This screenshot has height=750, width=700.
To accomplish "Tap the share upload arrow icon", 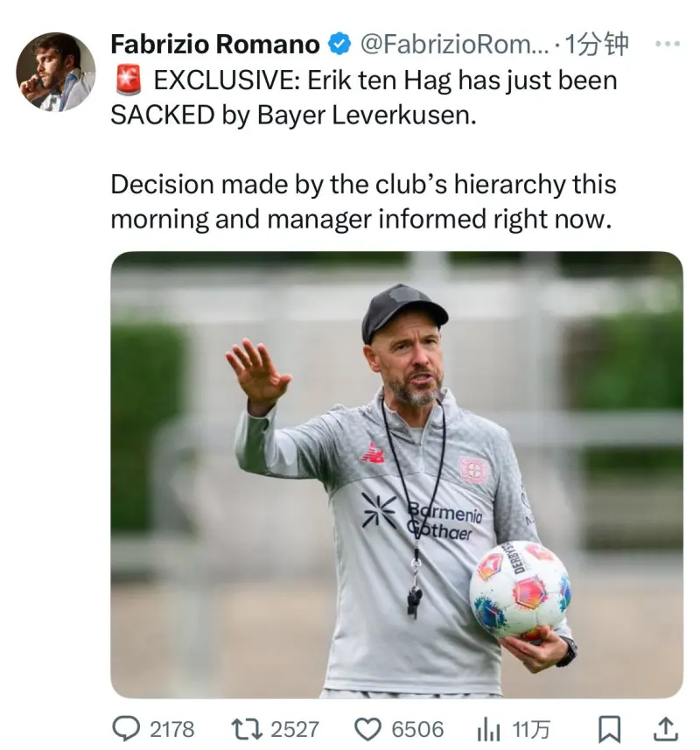I will point(664,728).
